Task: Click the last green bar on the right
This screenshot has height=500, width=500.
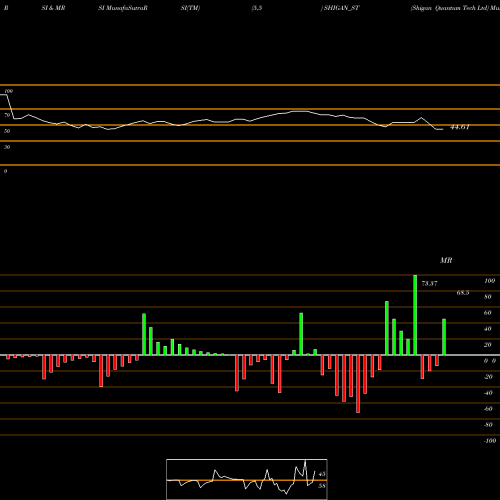Action: [x=444, y=337]
